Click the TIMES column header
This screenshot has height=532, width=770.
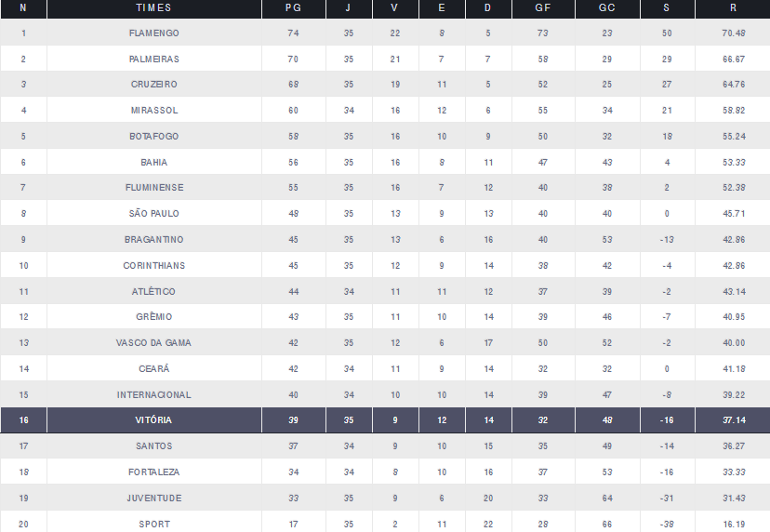point(154,8)
